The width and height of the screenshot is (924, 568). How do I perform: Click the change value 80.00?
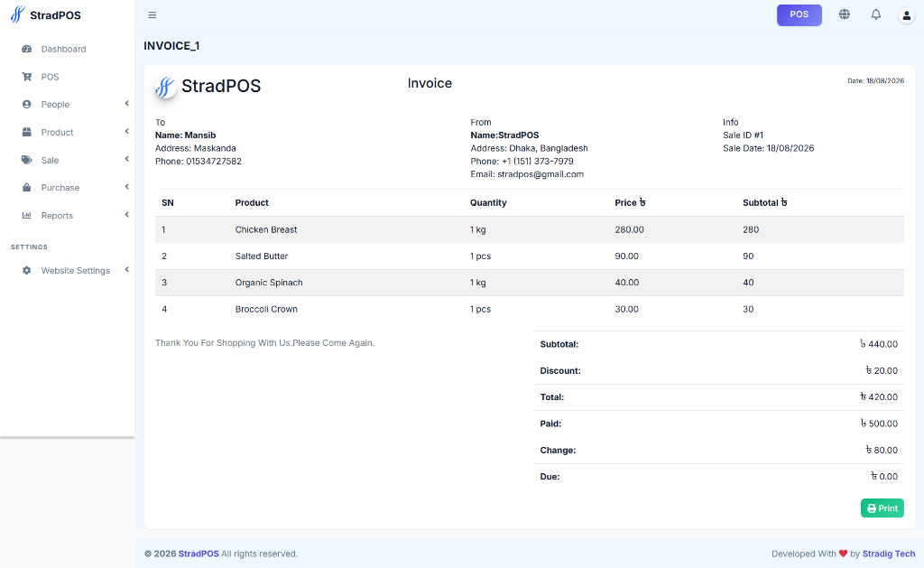click(x=882, y=450)
